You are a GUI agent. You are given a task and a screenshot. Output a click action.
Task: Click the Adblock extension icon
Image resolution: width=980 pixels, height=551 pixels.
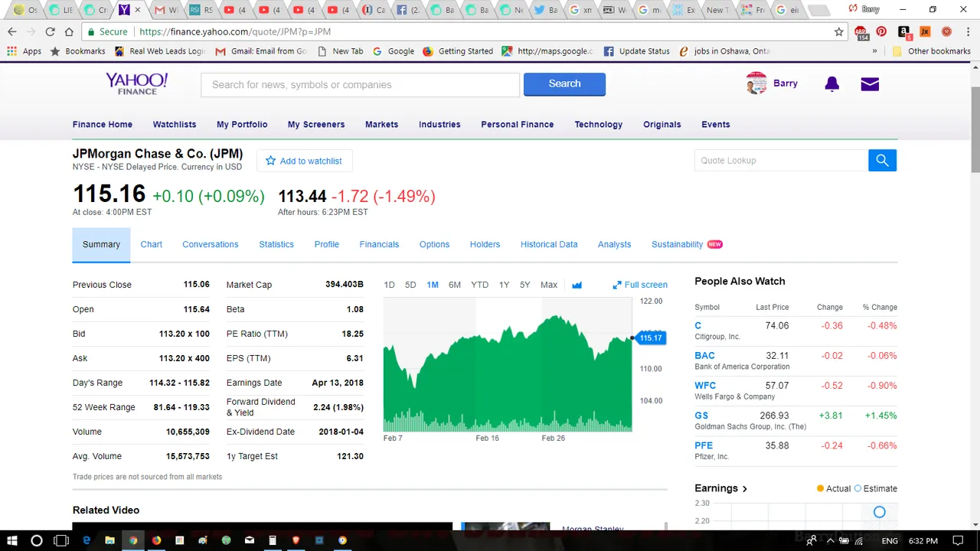(x=861, y=32)
